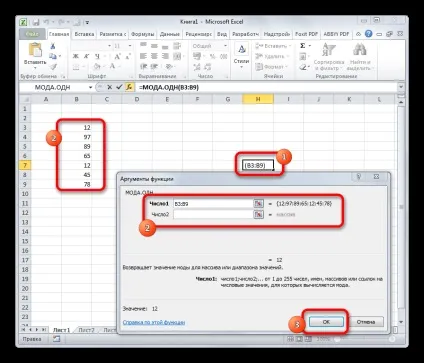The height and width of the screenshot is (363, 424).
Task: Open the Справка по этой функции link
Action: (154, 322)
